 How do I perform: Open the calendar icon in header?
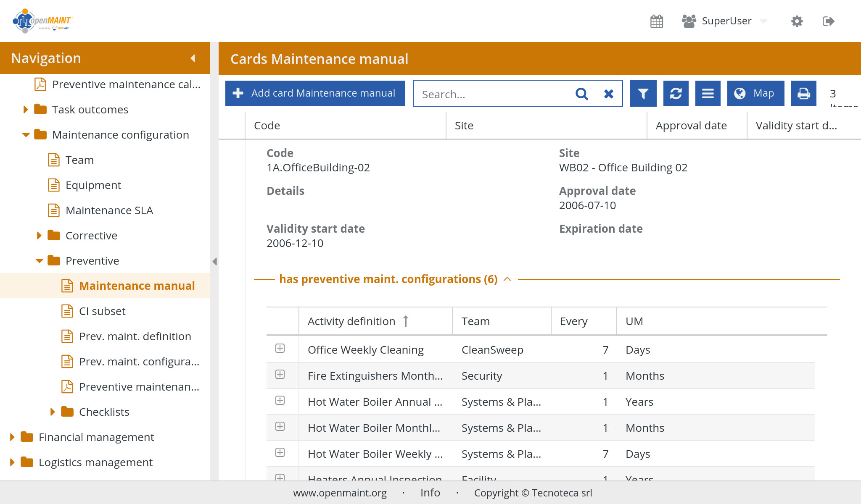pyautogui.click(x=656, y=21)
